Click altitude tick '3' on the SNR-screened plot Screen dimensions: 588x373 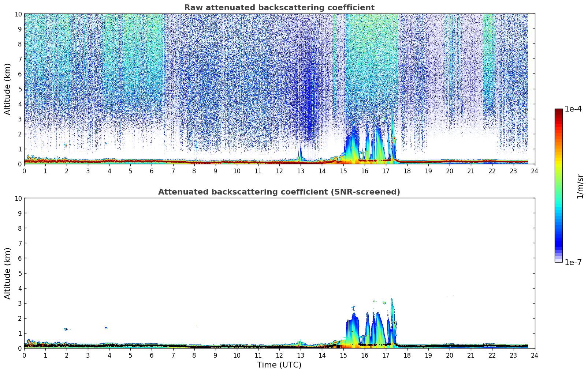[20, 303]
